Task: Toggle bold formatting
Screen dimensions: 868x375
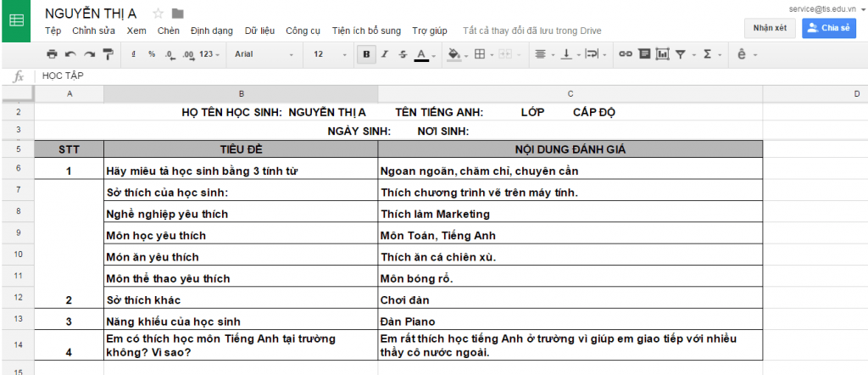Action: pyautogui.click(x=366, y=54)
